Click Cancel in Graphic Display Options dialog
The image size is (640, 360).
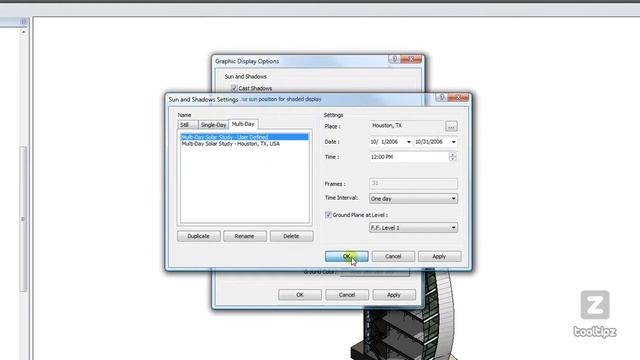[x=347, y=295]
